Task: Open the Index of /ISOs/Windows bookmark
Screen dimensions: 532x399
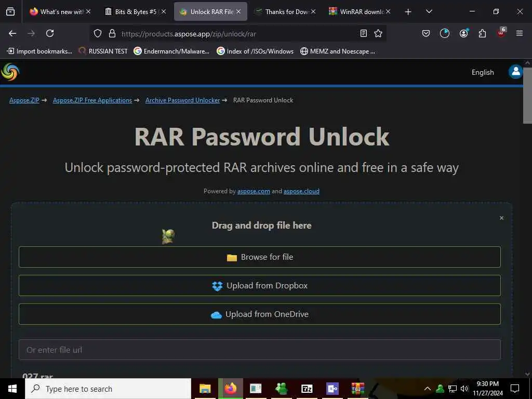Action: click(x=255, y=51)
